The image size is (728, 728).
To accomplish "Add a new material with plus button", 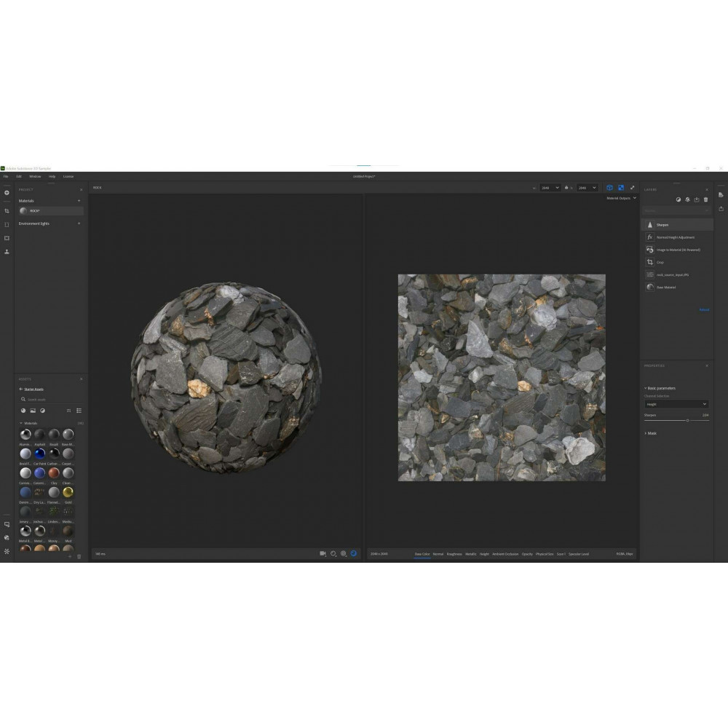I will (79, 200).
